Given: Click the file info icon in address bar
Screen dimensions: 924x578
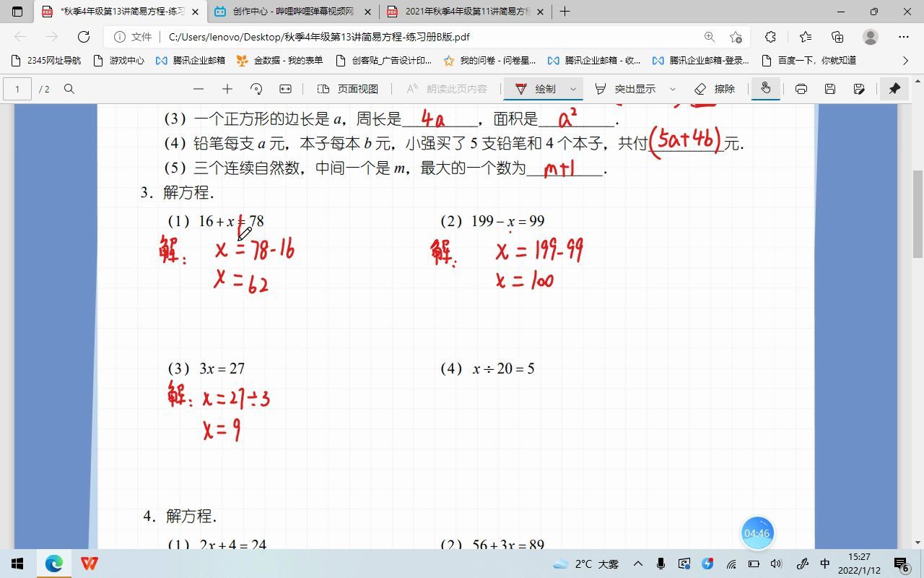Looking at the screenshot, I should (121, 37).
